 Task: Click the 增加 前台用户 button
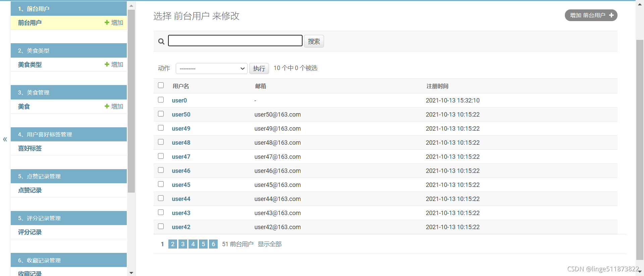click(x=591, y=15)
